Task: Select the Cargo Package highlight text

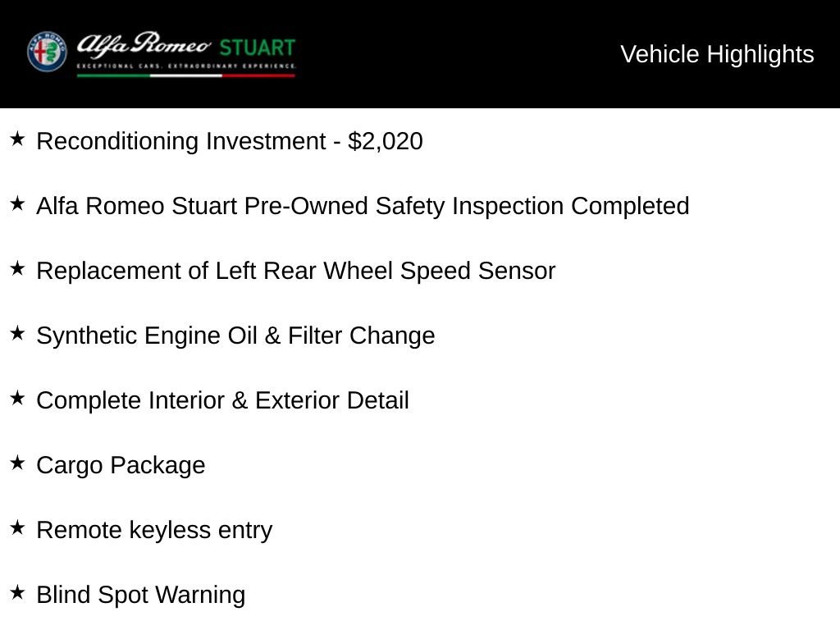Action: click(121, 466)
